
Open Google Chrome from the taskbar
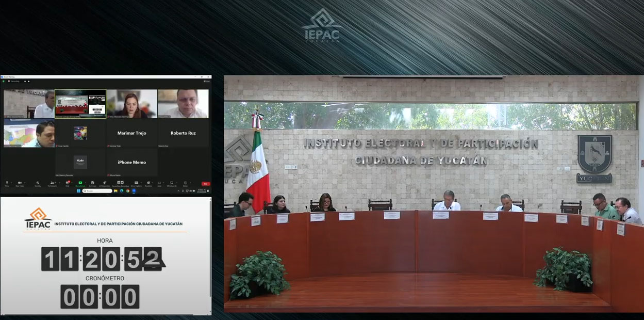[127, 191]
